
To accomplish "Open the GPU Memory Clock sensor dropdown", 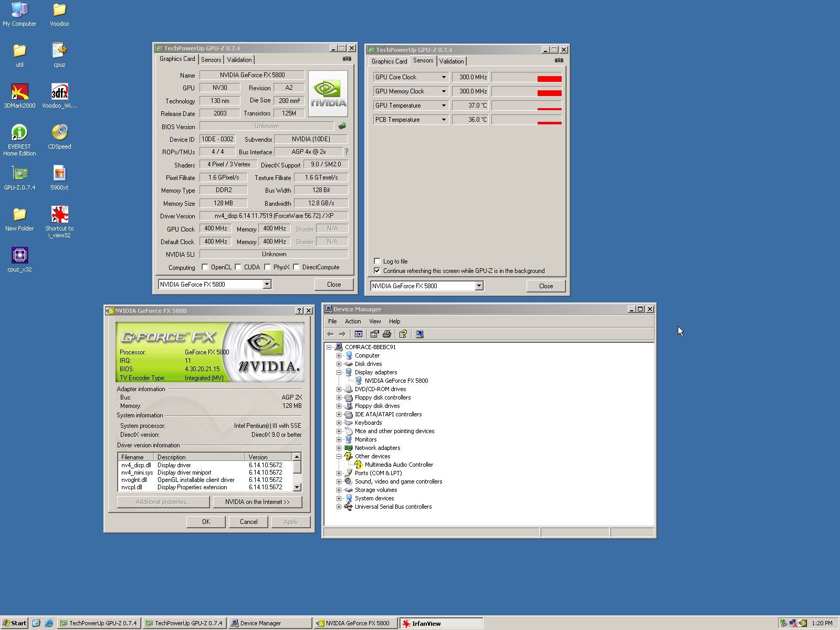I will [x=444, y=91].
